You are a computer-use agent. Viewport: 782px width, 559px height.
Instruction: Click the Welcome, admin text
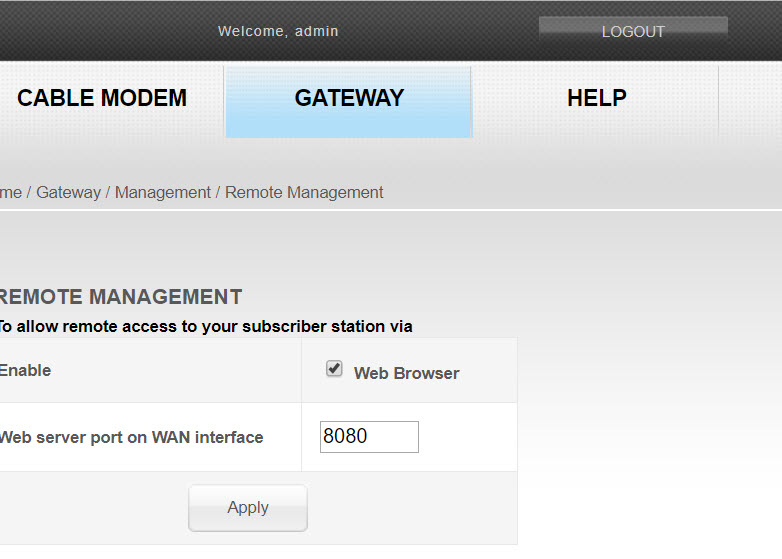[x=278, y=31]
